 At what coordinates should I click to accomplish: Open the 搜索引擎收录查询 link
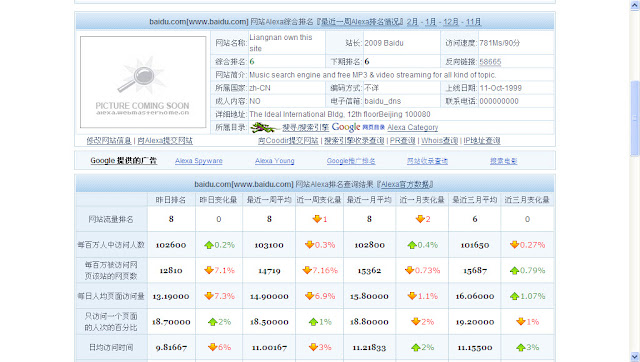(x=354, y=141)
